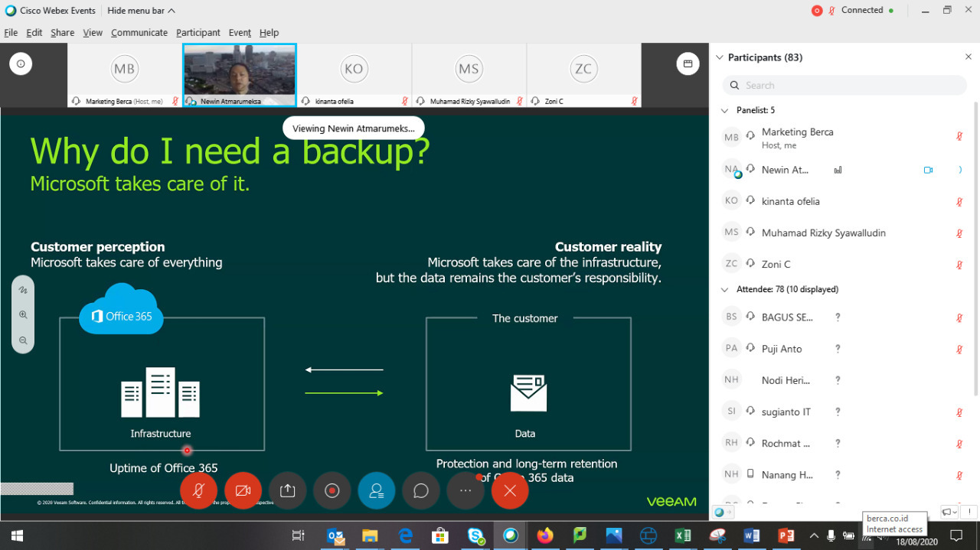Zoom in on the shared slide
Viewport: 980px width, 550px height.
[x=23, y=314]
